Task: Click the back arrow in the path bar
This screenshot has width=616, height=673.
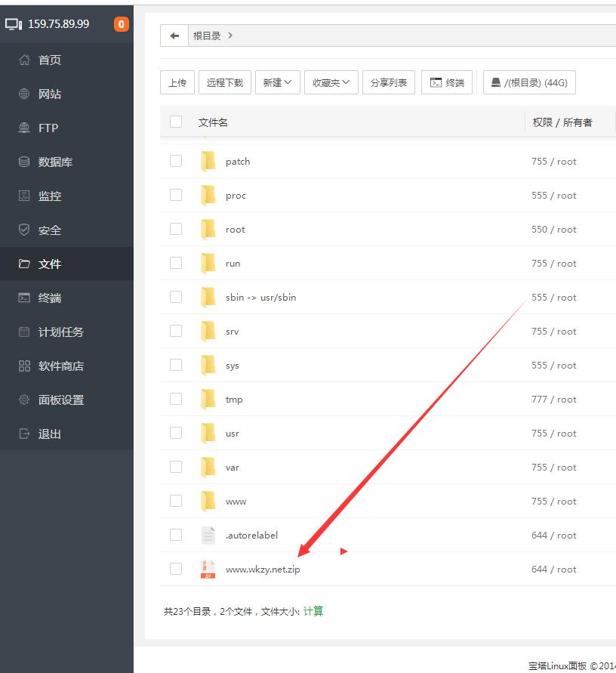Action: coord(174,36)
